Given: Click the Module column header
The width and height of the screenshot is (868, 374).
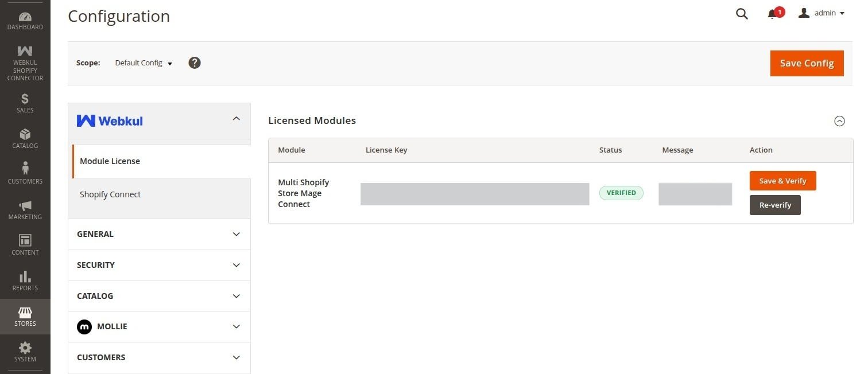Looking at the screenshot, I should click(292, 150).
